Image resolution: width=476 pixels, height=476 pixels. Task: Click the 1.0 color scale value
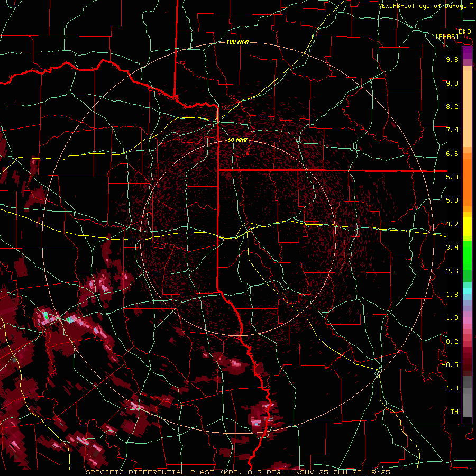tap(452, 318)
